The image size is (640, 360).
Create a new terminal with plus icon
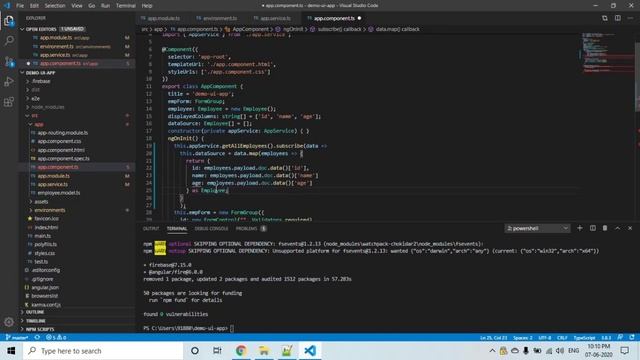pyautogui.click(x=580, y=228)
